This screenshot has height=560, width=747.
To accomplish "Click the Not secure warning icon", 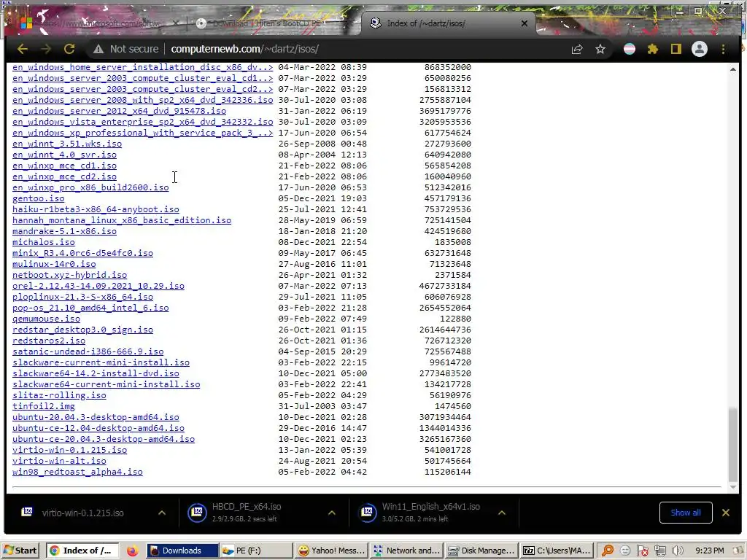I will pyautogui.click(x=98, y=49).
